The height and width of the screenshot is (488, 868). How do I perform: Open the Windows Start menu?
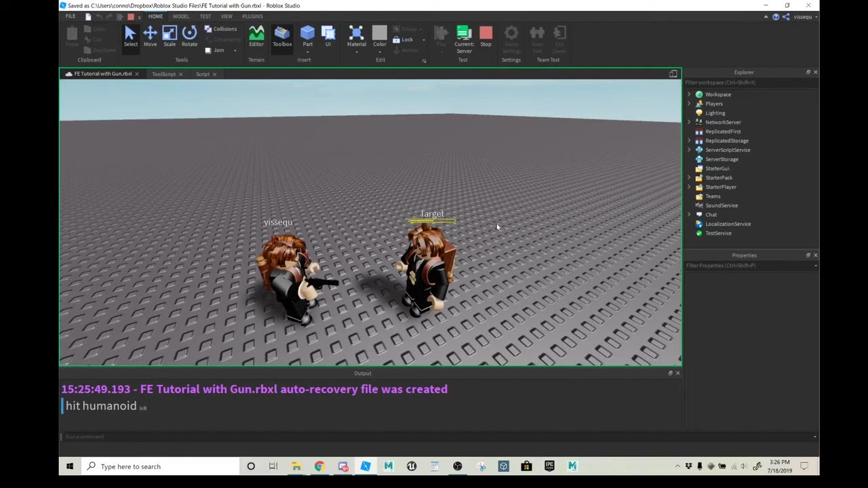click(x=70, y=466)
